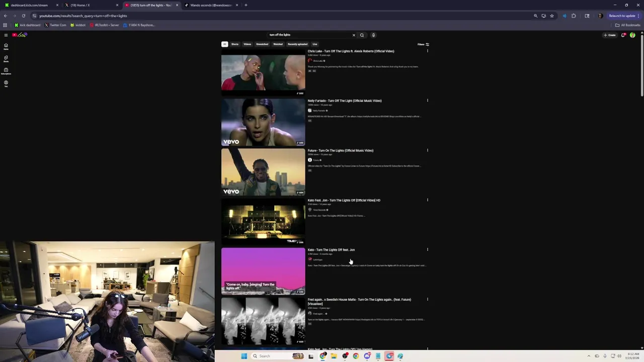Open Kato Feat. Jon Official Video HD title
The width and height of the screenshot is (644, 362).
(x=344, y=200)
